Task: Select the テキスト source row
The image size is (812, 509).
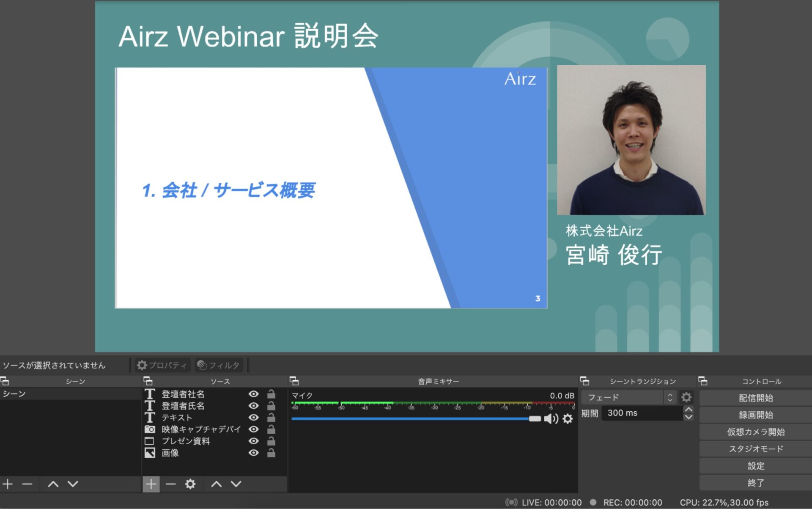Action: 215,418
